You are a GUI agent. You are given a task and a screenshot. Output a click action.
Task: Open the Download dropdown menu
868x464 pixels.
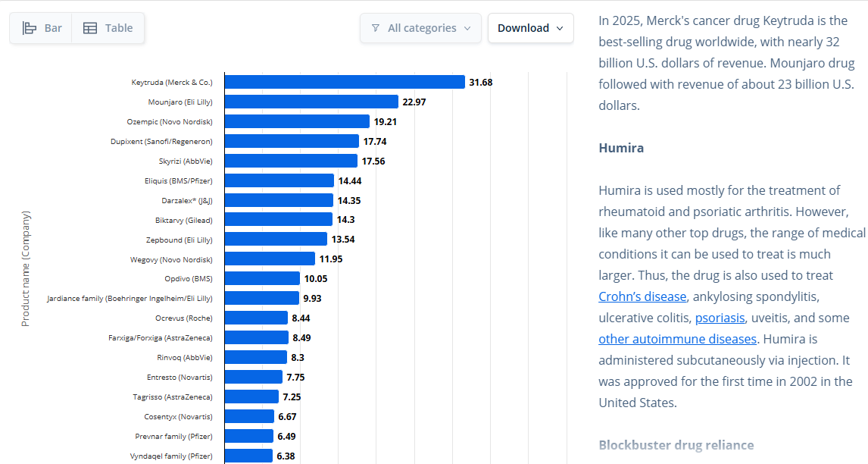(x=530, y=28)
